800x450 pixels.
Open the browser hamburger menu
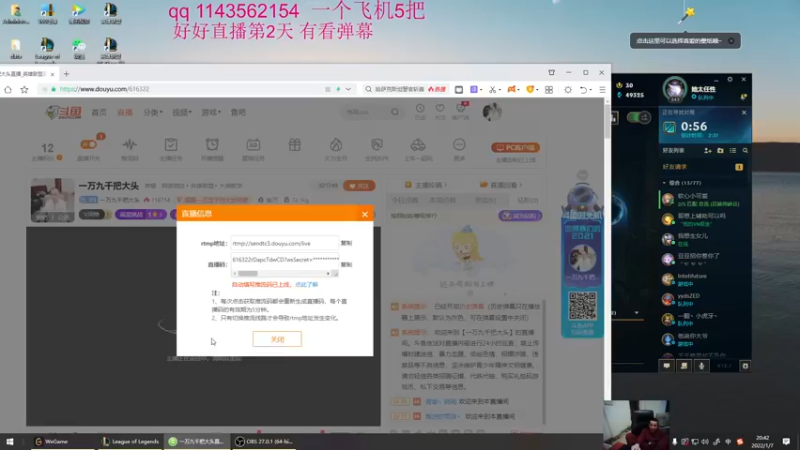click(x=602, y=89)
